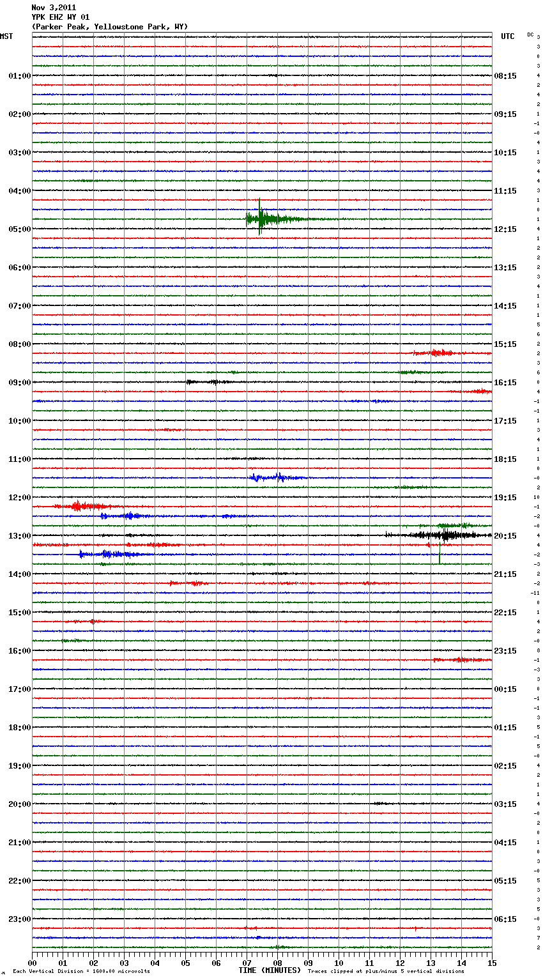Select the '04:00' MST hour label
The width and height of the screenshot is (543, 980).
[19, 191]
